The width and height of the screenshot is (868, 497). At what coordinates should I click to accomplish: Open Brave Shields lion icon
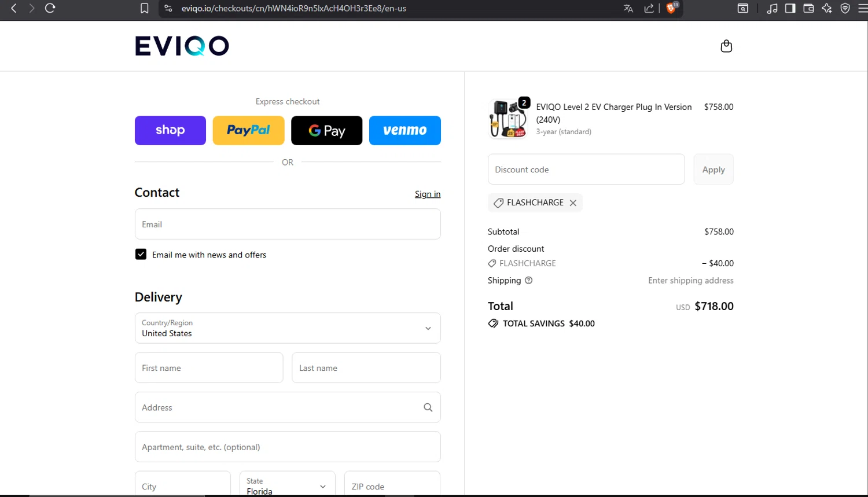[x=672, y=8]
